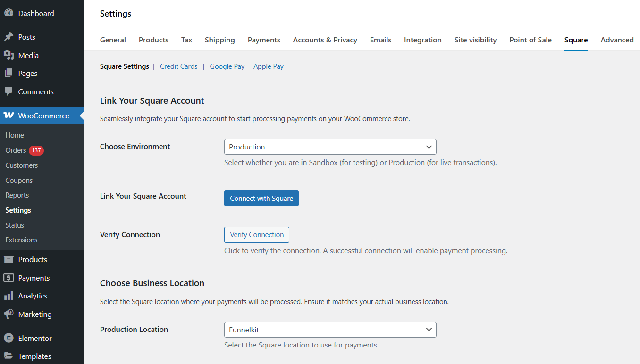Open the Comments menu label
640x364 pixels.
(36, 91)
